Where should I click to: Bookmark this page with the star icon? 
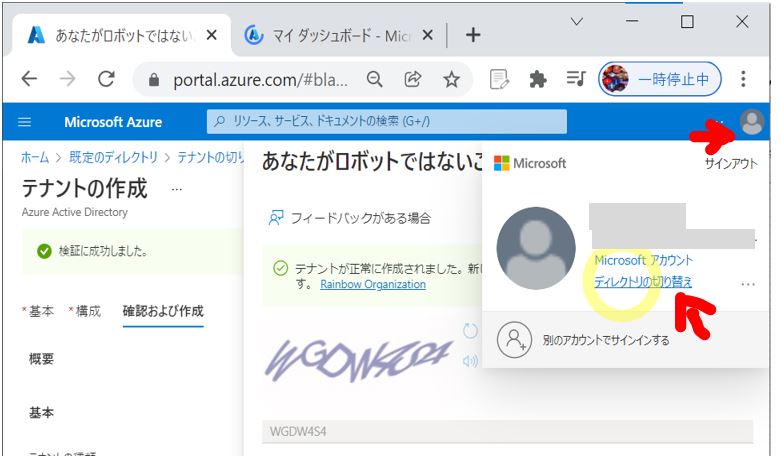pyautogui.click(x=451, y=79)
